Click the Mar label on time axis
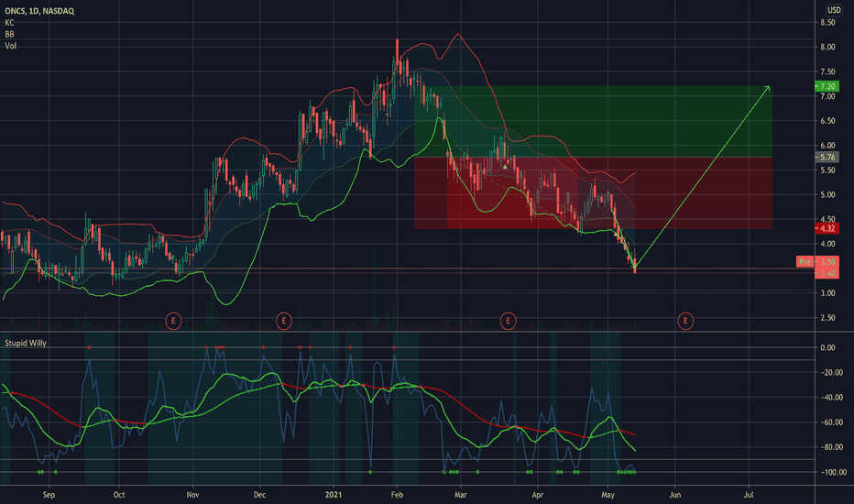 coord(460,495)
